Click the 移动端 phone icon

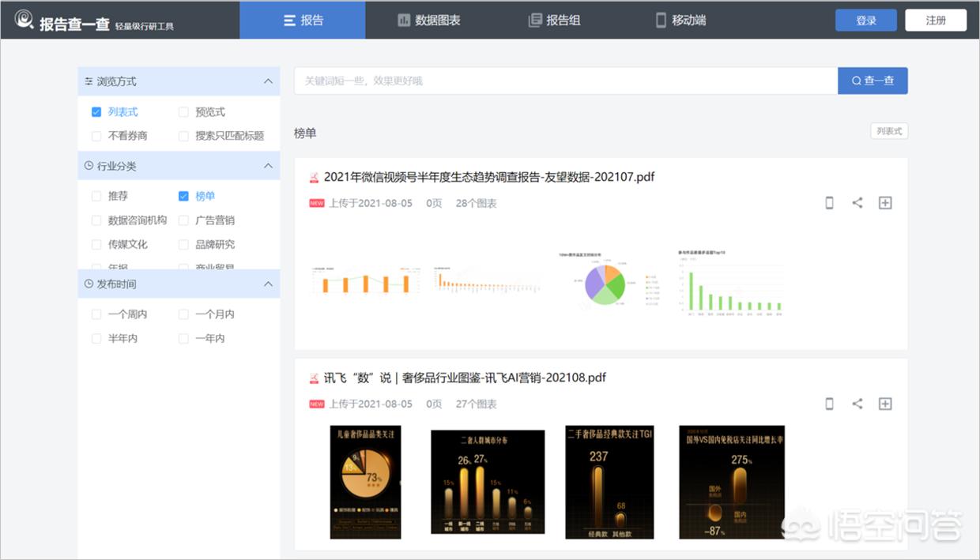click(x=661, y=21)
